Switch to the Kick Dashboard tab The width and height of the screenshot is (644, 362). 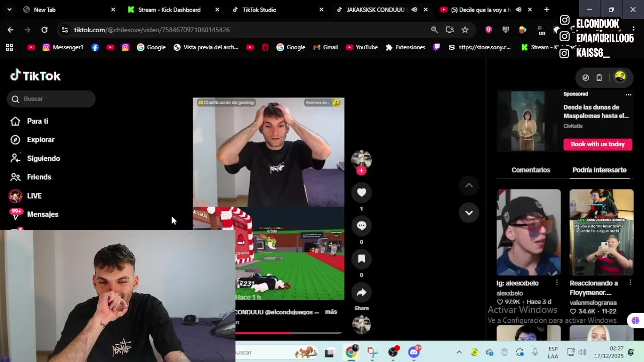pyautogui.click(x=173, y=10)
